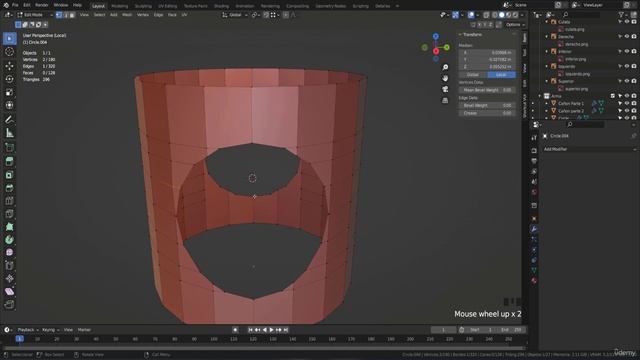The image size is (640, 360).
Task: Toggle X-ray display in viewport header
Action: click(486, 15)
